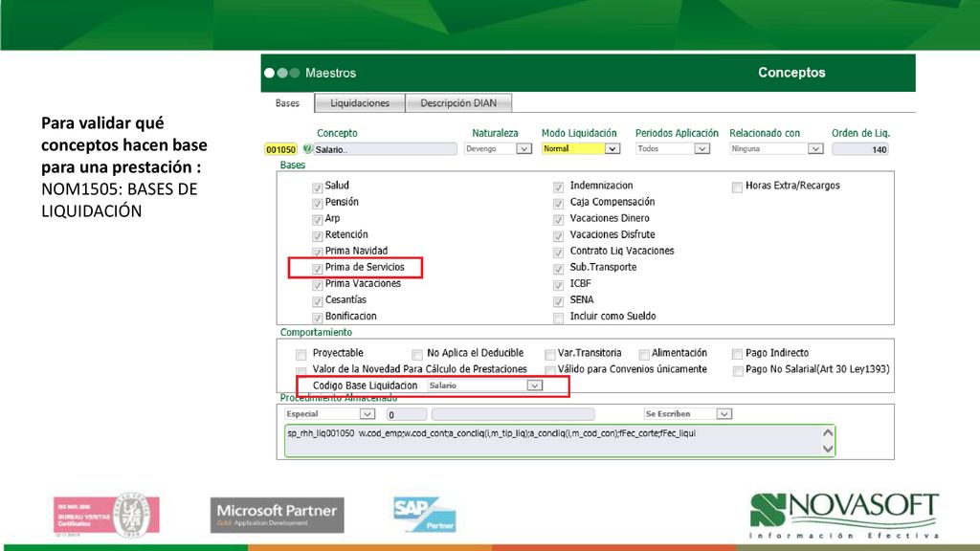Open the Se Escriben dropdown
This screenshot has width=980, height=551.
click(x=687, y=414)
